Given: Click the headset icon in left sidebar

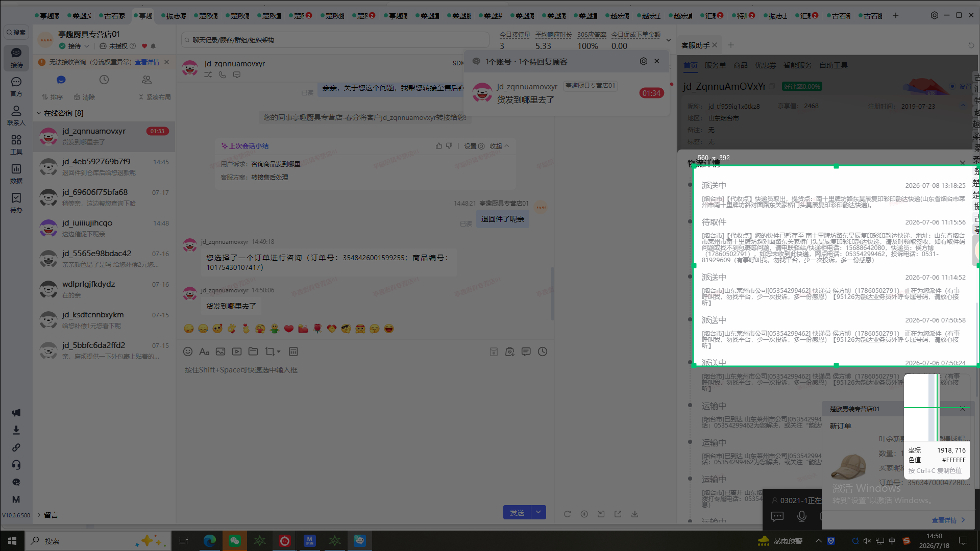Looking at the screenshot, I should click(x=16, y=465).
